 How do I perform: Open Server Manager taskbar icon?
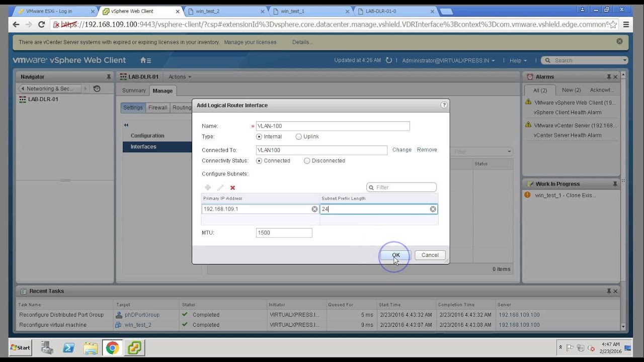click(47, 347)
